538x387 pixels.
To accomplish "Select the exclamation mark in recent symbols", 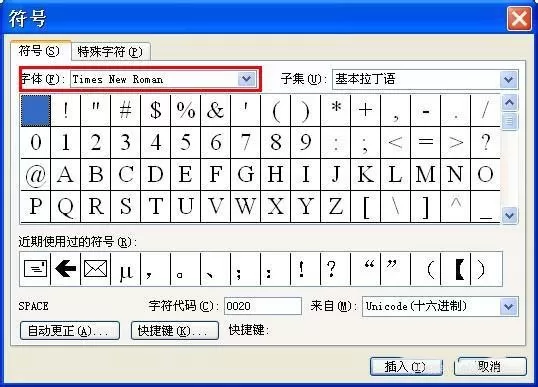I will pos(305,269).
